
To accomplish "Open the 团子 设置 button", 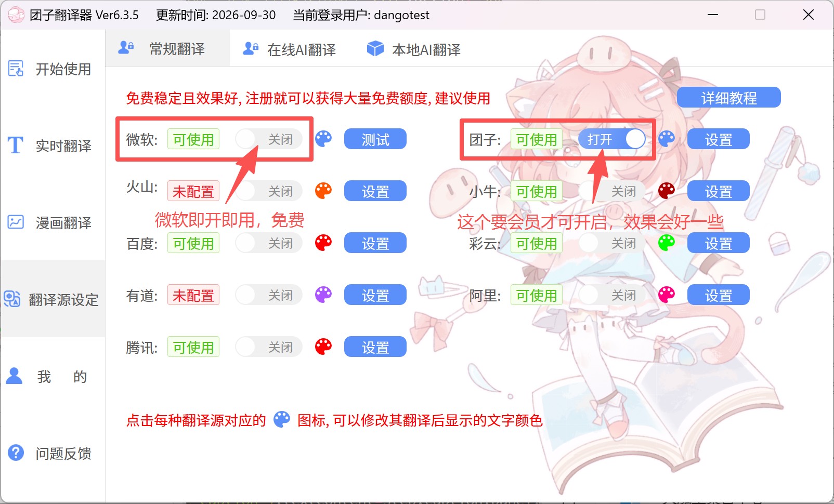I will (x=719, y=139).
